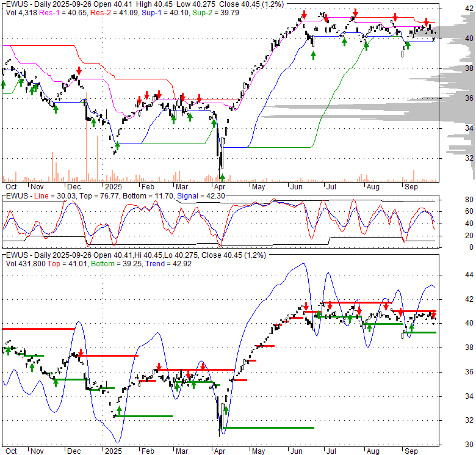Image resolution: width=476 pixels, height=455 pixels.
Task: Click the top chart's EWUS Daily title line
Action: (145, 4)
